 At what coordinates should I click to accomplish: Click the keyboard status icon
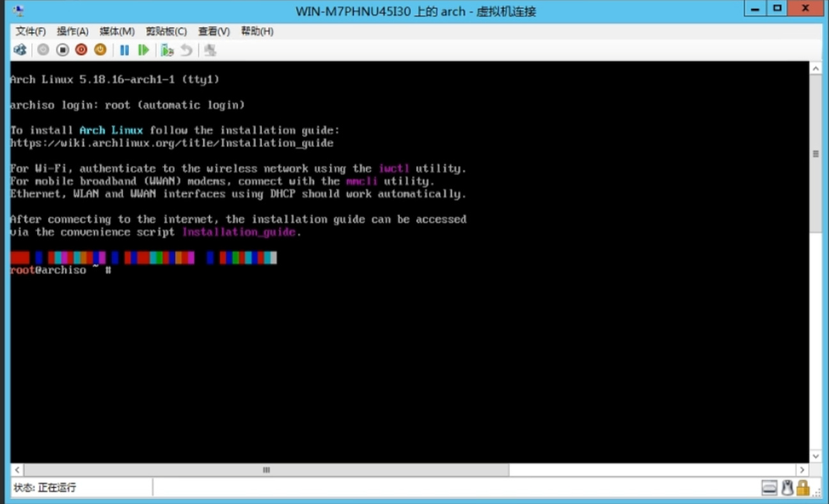click(770, 488)
